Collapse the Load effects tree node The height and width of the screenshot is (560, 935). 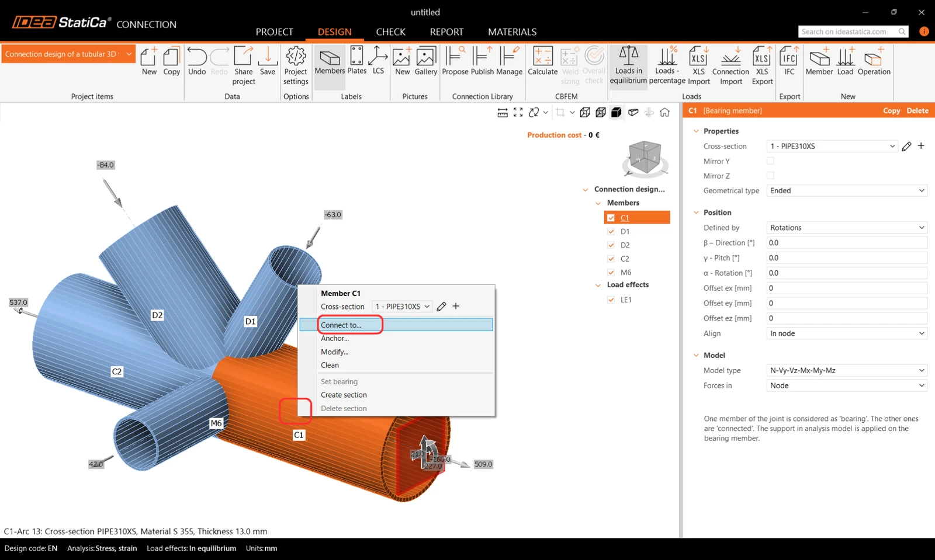(x=598, y=285)
